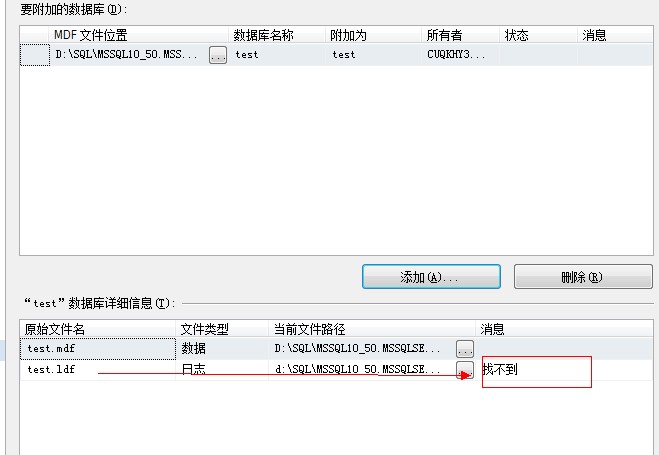Click the browse button beside the MDF file location

tap(218, 55)
